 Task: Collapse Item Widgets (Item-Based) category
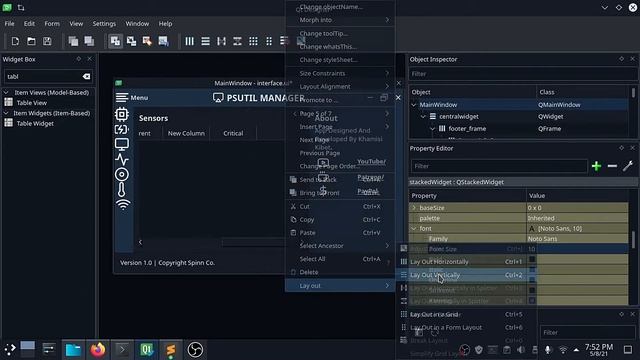coord(6,113)
